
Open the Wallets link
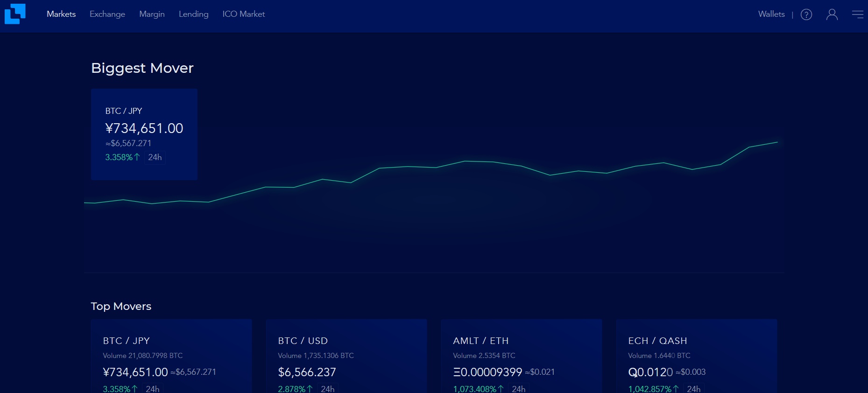[771, 14]
